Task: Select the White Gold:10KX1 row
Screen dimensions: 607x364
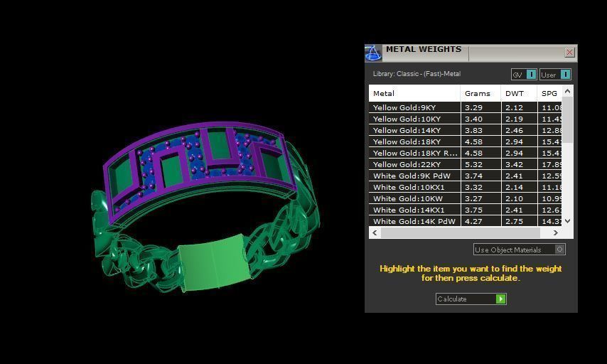Action: [466, 187]
